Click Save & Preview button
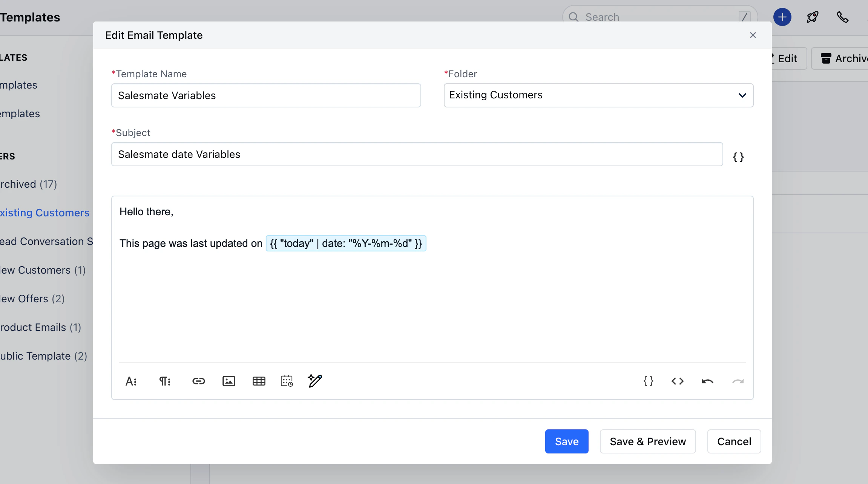 click(648, 441)
